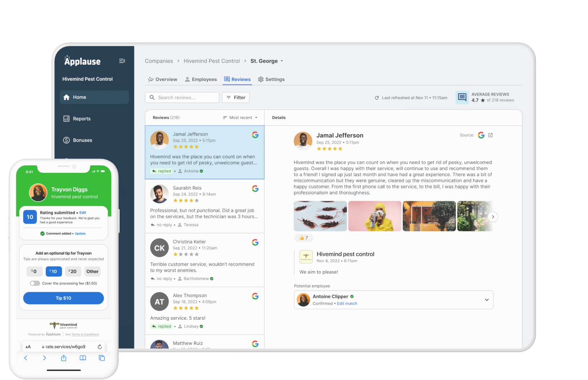The image size is (588, 380).
Task: Select Alex Thompson's review
Action: 205,311
